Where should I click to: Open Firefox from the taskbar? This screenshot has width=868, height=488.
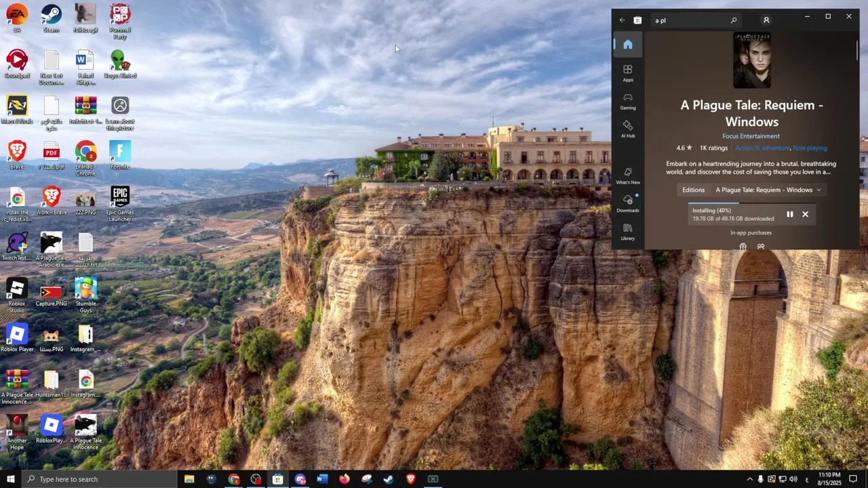tap(344, 479)
